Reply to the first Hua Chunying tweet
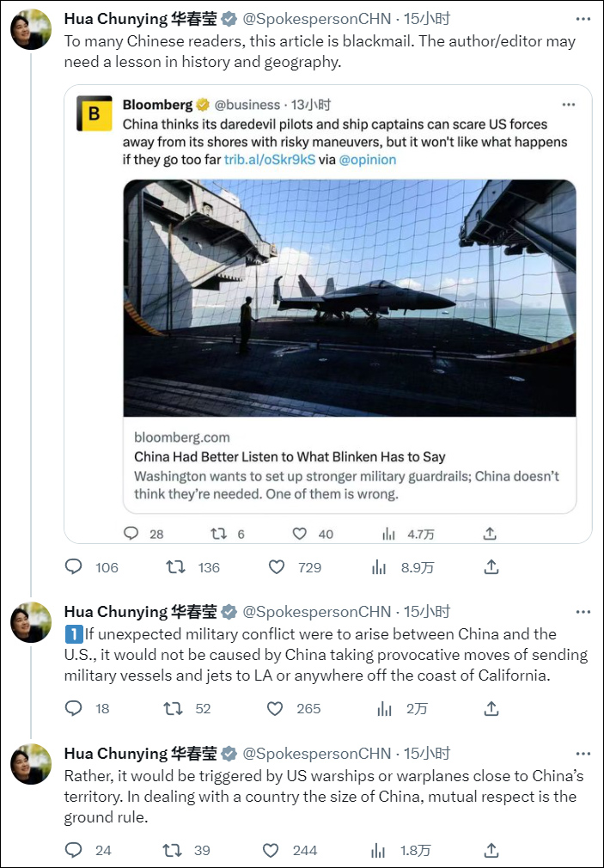Image resolution: width=604 pixels, height=868 pixels. (x=75, y=567)
